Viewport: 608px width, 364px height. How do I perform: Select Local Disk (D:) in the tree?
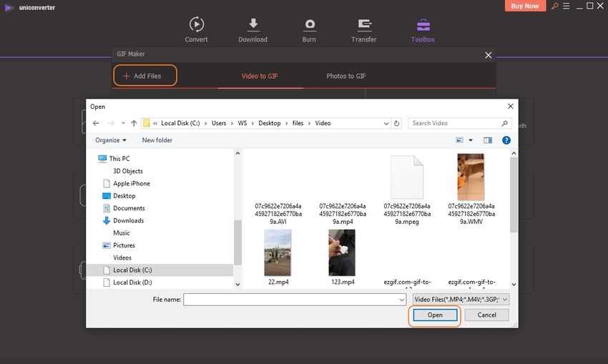click(x=132, y=282)
